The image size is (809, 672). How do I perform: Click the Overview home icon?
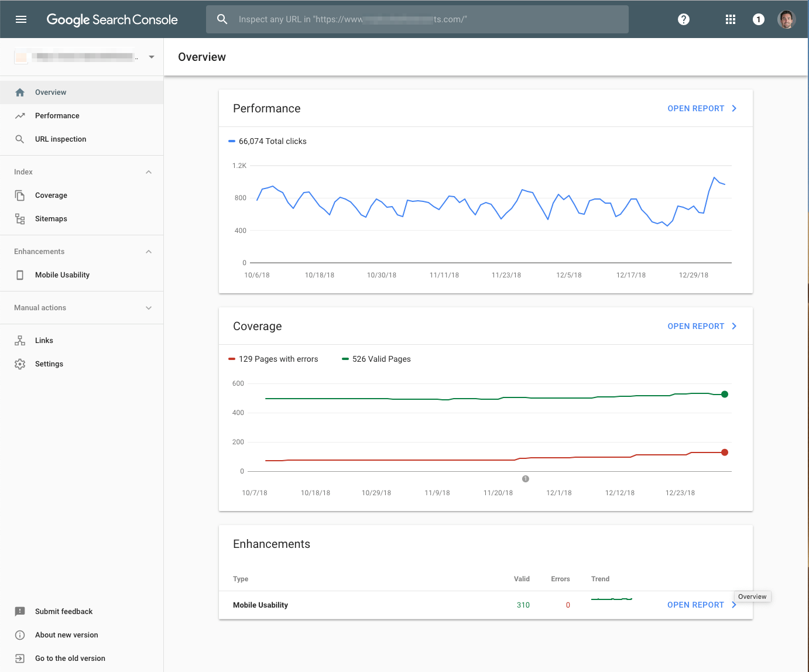pos(20,92)
